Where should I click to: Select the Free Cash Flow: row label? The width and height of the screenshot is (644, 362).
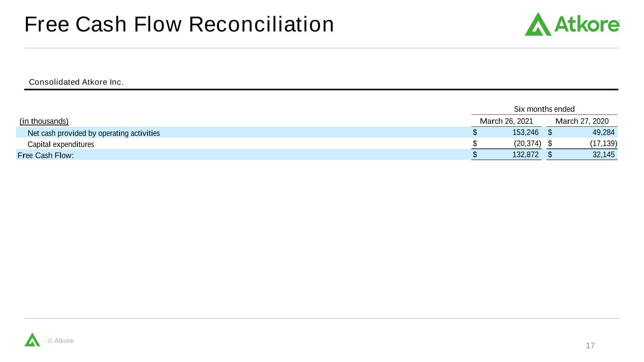click(x=46, y=155)
